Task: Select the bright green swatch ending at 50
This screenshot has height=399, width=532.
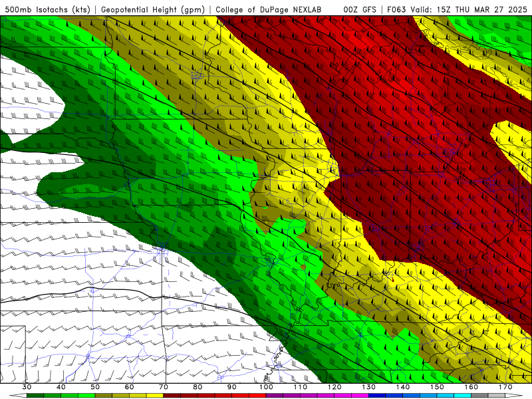Action: (86, 396)
